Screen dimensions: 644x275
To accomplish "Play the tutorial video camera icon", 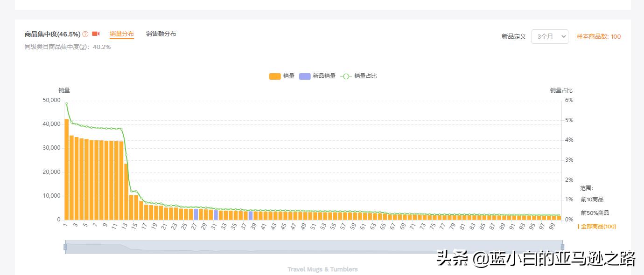I will tap(96, 34).
